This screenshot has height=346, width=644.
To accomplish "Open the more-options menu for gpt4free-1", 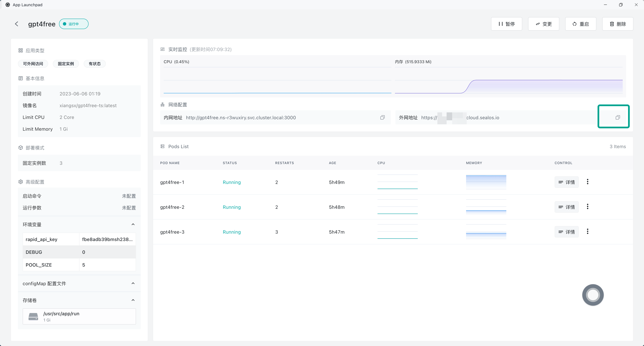I will [587, 182].
